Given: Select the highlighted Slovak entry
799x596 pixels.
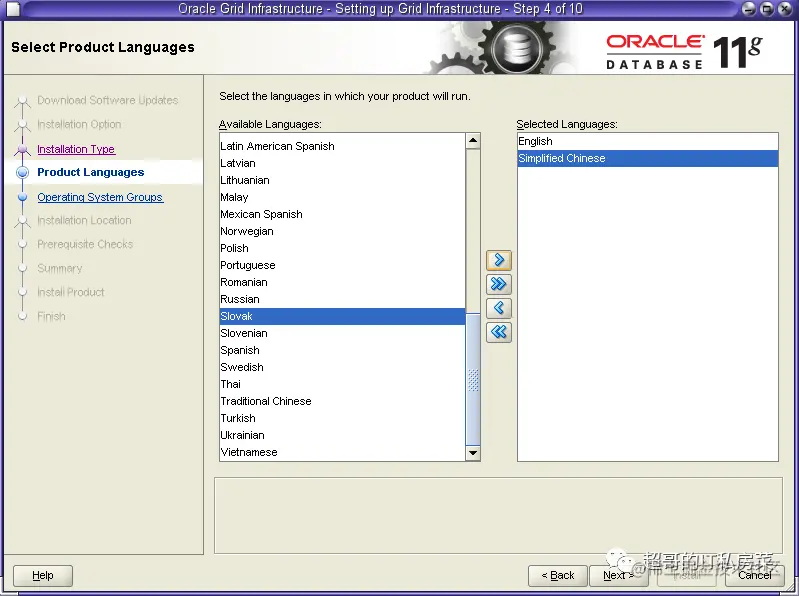Looking at the screenshot, I should tap(342, 316).
